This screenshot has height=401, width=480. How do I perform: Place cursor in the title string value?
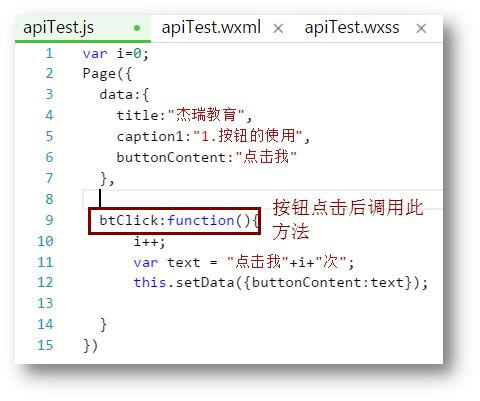tap(206, 115)
